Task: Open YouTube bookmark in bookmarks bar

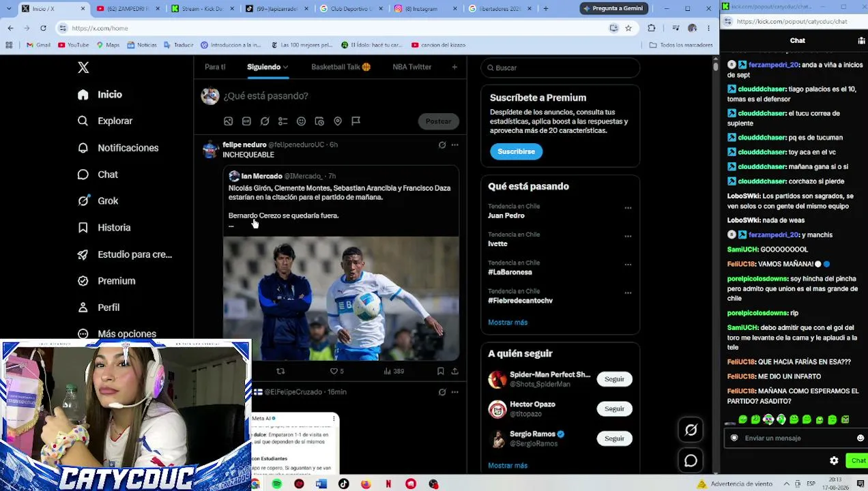Action: (x=74, y=45)
